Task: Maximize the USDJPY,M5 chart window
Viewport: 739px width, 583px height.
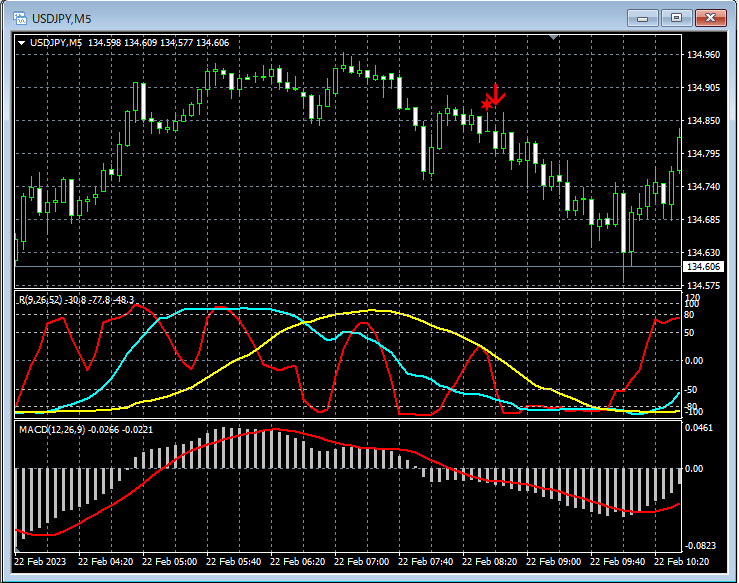Action: (676, 17)
